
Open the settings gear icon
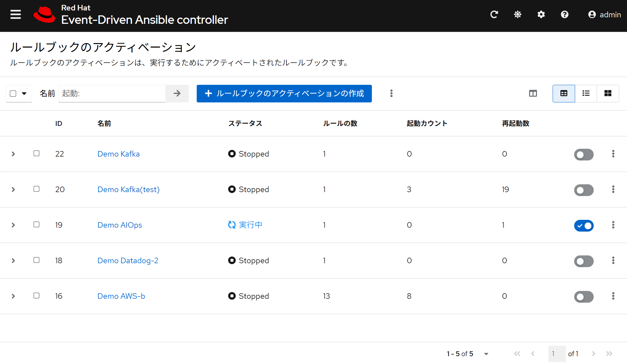(x=541, y=14)
